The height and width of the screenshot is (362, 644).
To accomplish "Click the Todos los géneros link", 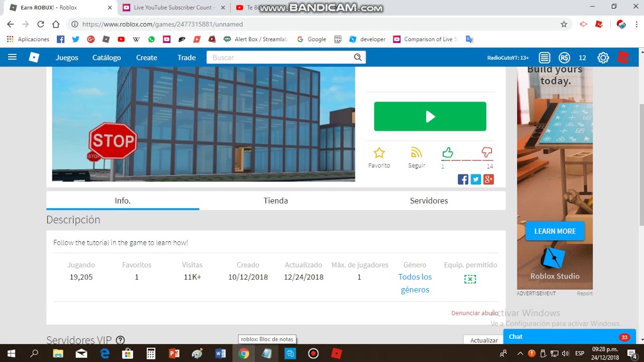I will click(415, 283).
